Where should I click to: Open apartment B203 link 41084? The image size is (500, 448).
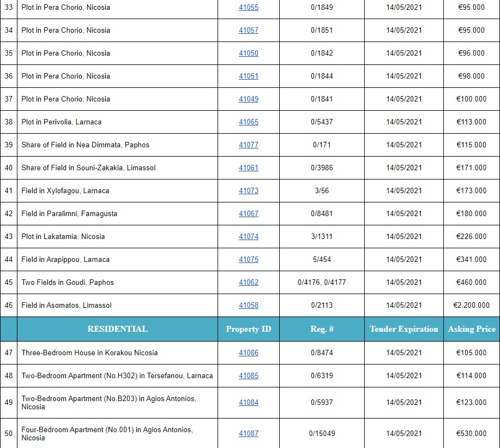click(x=249, y=403)
